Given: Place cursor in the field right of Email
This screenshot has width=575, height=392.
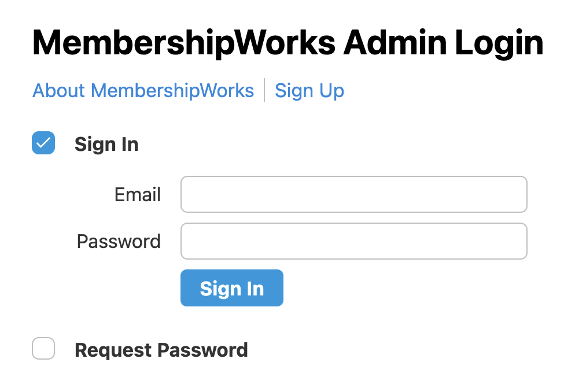Looking at the screenshot, I should 353,194.
